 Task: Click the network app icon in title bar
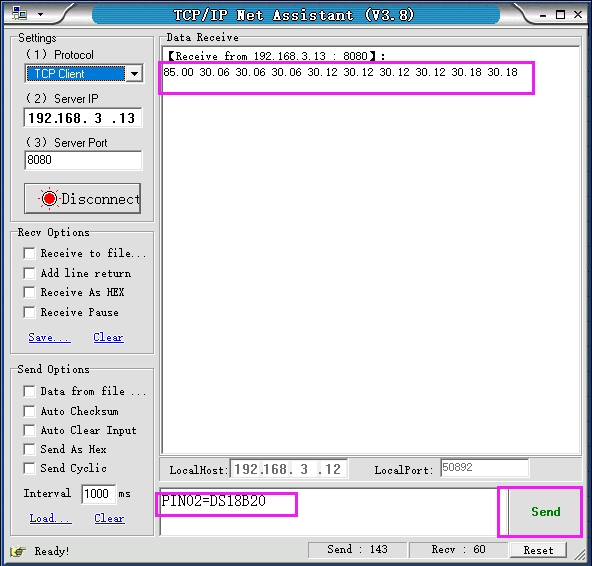(19, 14)
